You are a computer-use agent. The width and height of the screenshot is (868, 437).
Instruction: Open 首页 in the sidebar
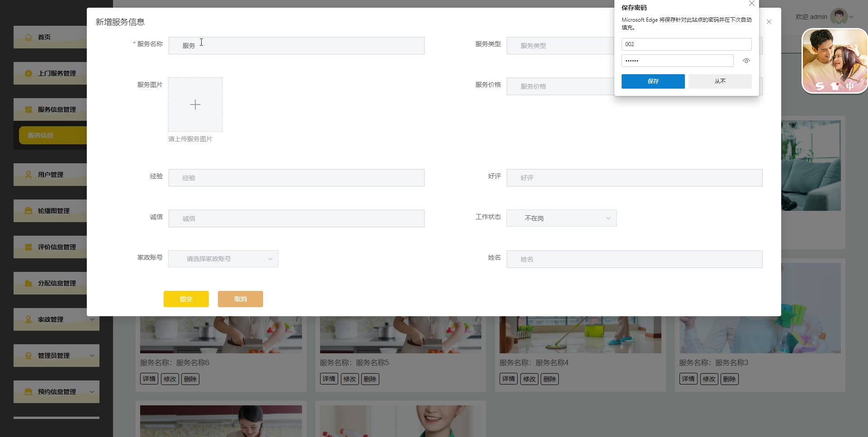point(50,37)
